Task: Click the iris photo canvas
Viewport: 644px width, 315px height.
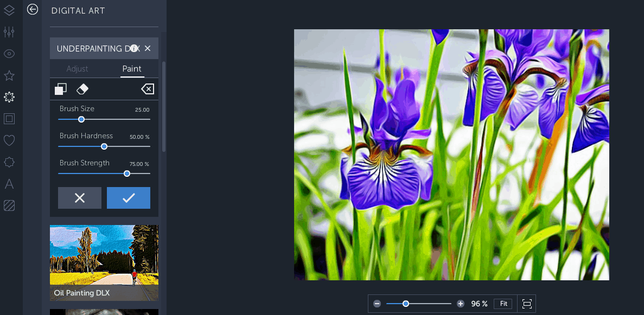Action: click(x=451, y=155)
